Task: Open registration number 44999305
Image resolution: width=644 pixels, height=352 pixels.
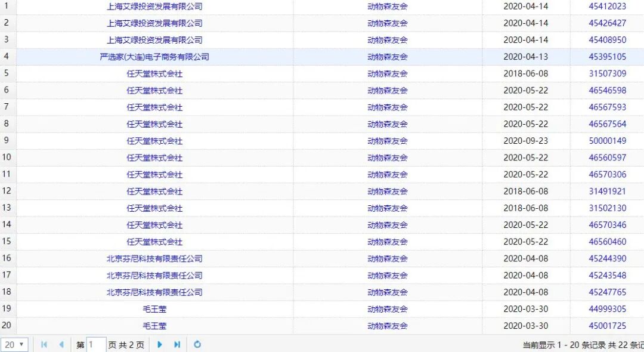Action: (608, 309)
